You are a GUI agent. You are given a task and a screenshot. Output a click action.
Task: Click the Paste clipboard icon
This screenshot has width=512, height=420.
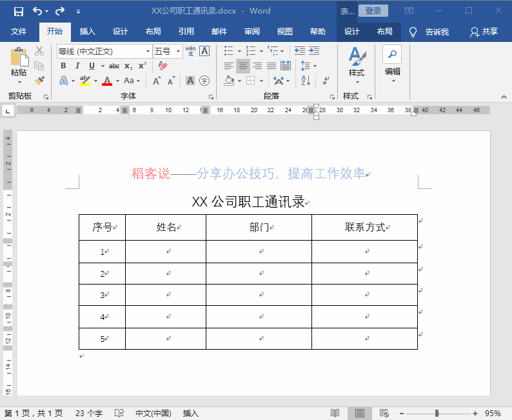coord(19,57)
